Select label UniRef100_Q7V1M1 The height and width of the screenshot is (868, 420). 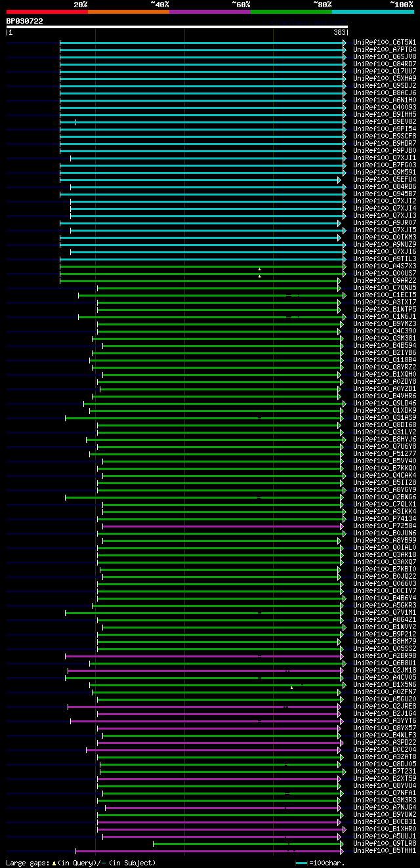point(385,612)
